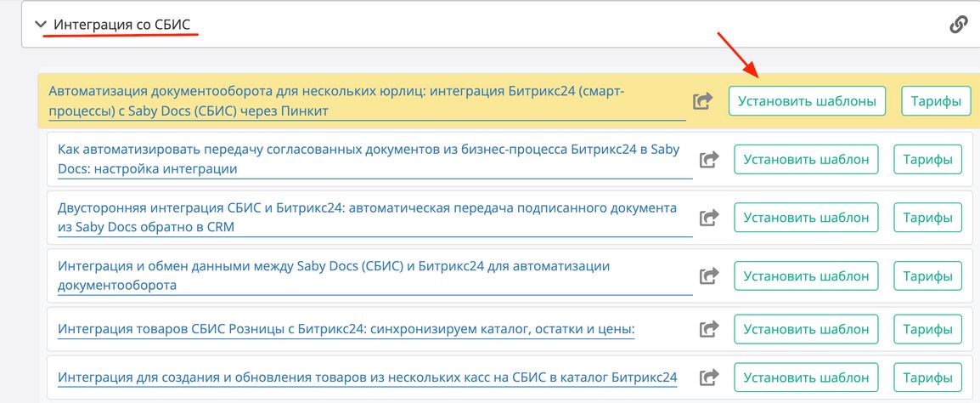This screenshot has width=980, height=403.
Task: Open Тарифы in the highlighted yellow row
Action: coord(935,101)
